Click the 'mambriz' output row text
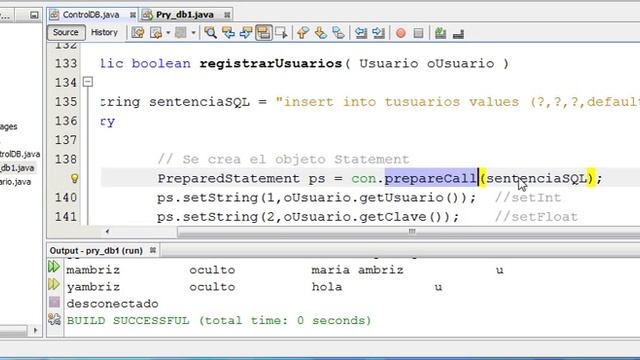The image size is (640, 360). coord(93,270)
